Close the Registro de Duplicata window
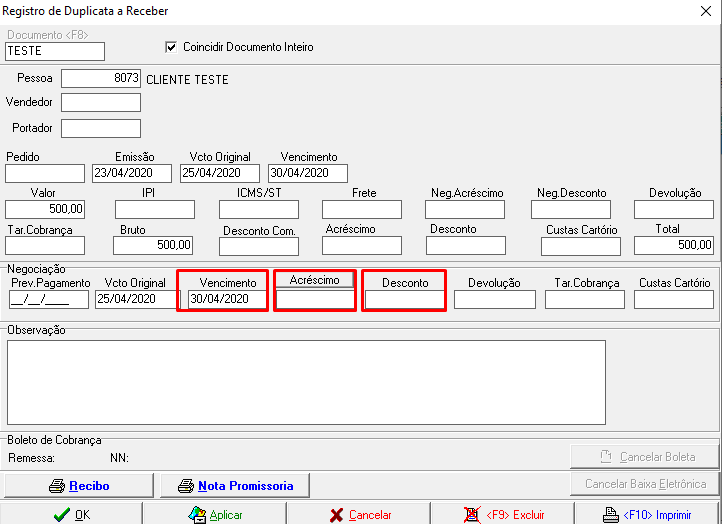This screenshot has width=722, height=524. coord(705,11)
